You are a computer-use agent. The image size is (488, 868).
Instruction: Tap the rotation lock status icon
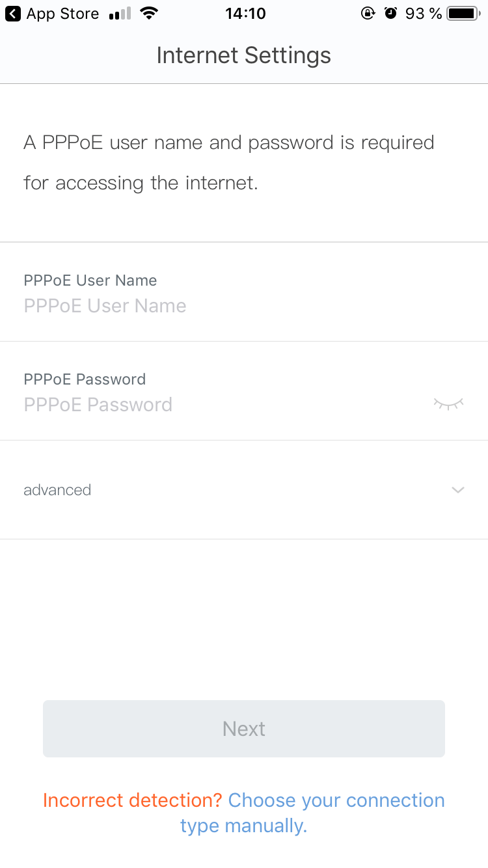pos(368,14)
